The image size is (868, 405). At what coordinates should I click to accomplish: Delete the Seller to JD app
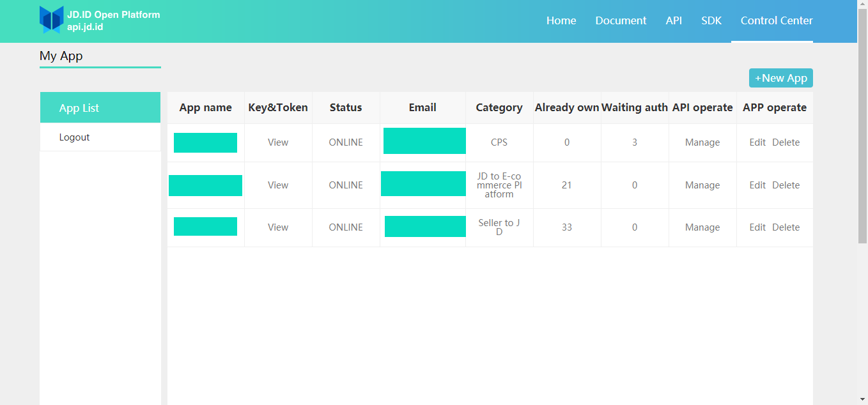pos(786,227)
